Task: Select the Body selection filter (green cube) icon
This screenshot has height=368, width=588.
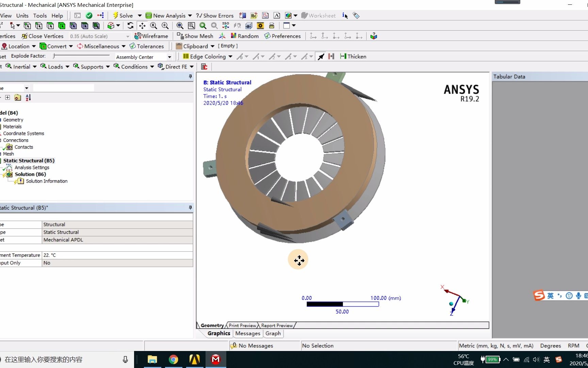Action: [62, 26]
